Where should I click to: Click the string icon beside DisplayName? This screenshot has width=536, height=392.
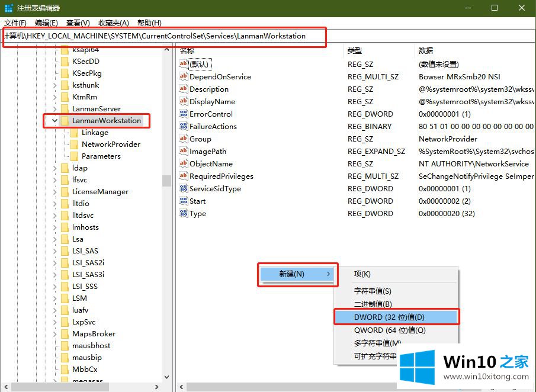coord(184,101)
